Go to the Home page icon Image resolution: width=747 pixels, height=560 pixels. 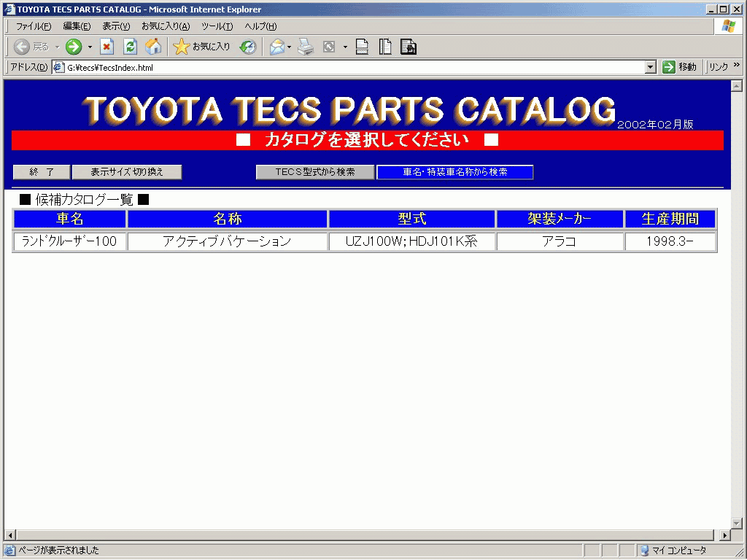pos(153,47)
